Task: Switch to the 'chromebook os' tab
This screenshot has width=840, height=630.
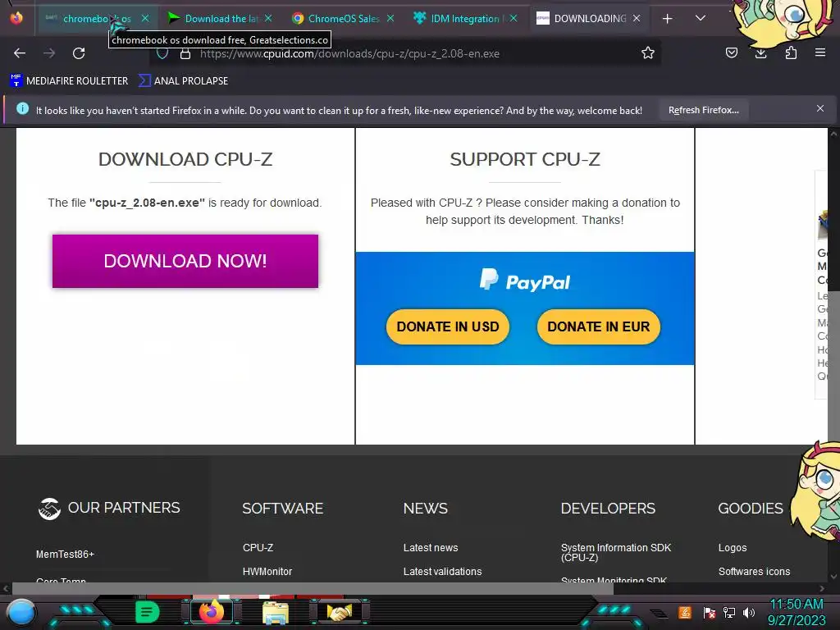Action: click(x=97, y=18)
